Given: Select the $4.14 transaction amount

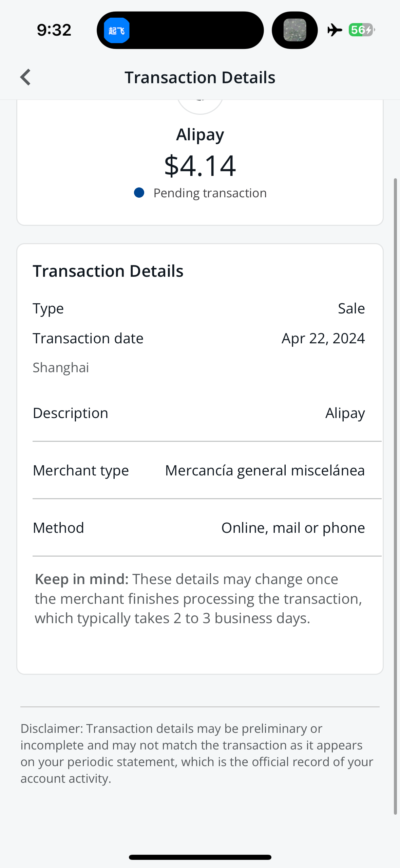Looking at the screenshot, I should (x=200, y=166).
